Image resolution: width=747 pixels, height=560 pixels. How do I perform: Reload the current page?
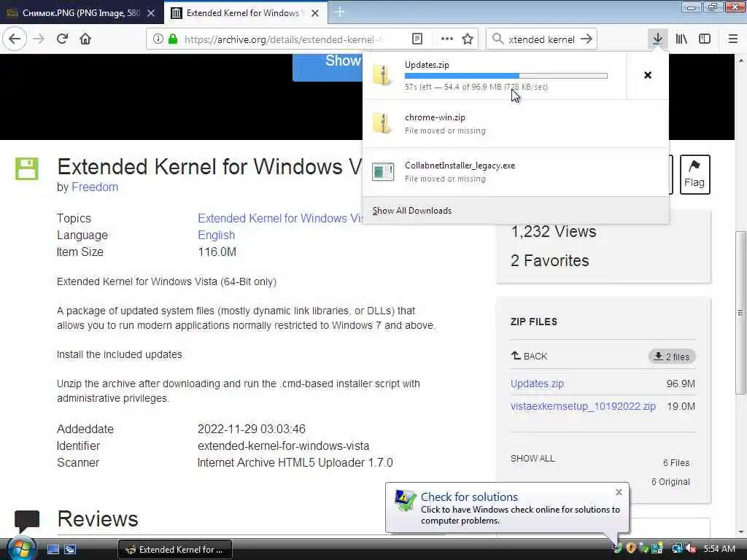pos(63,39)
